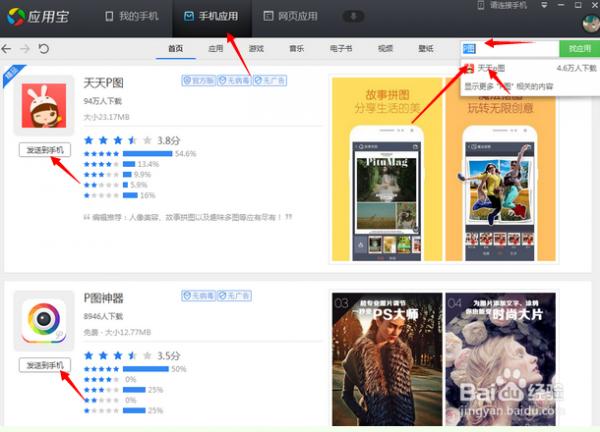600x432 pixels.
Task: Select the 壁纸 navigation item
Action: 426,49
